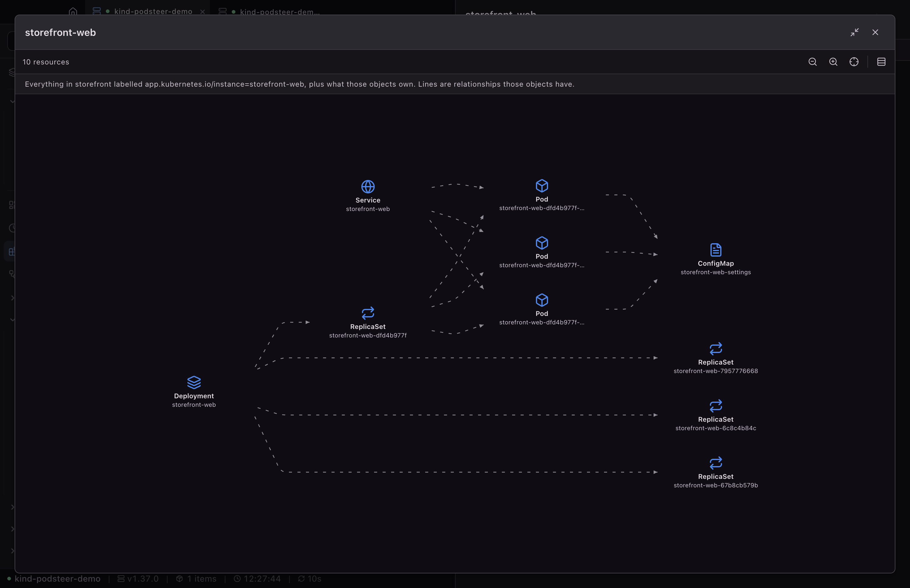Click the description text about labelled objects

point(300,84)
